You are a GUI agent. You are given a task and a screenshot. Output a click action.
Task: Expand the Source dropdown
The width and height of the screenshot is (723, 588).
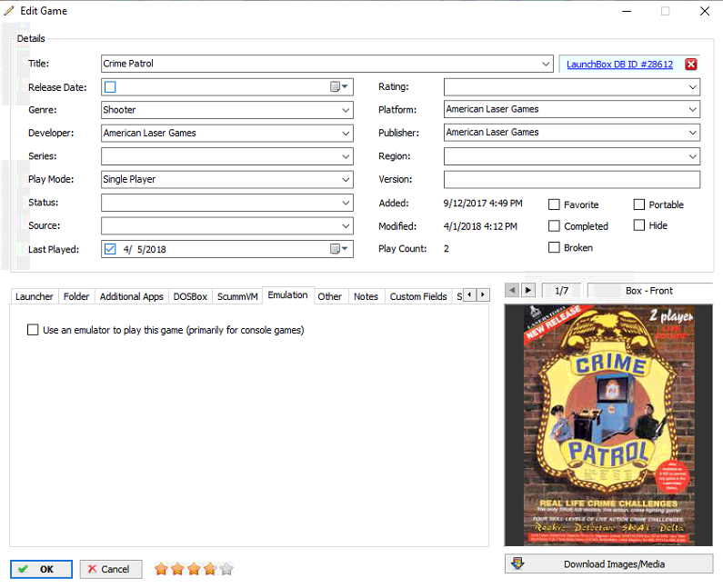346,225
